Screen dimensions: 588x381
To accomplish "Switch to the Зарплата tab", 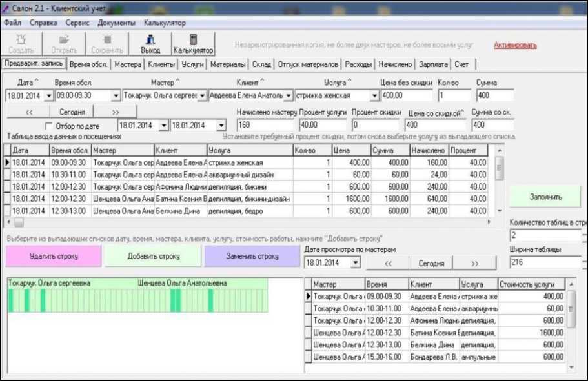I will tap(433, 64).
